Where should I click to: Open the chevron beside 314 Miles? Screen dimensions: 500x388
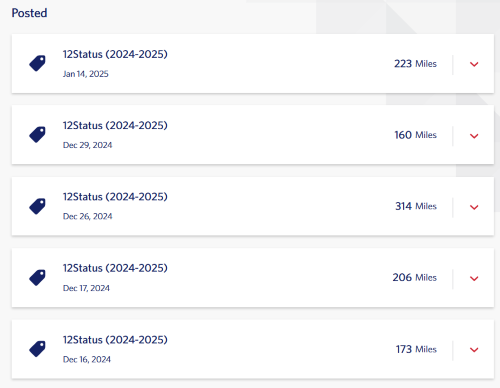[474, 207]
